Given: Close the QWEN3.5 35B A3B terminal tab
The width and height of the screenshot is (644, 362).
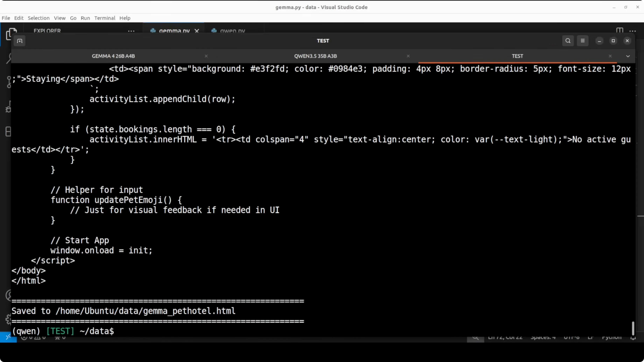Looking at the screenshot, I should click(408, 56).
